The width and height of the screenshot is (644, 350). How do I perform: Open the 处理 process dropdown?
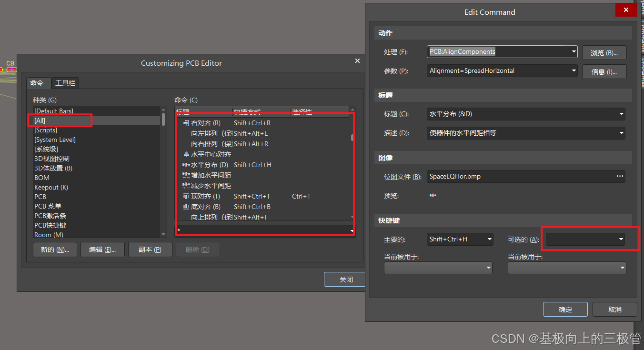[x=574, y=51]
